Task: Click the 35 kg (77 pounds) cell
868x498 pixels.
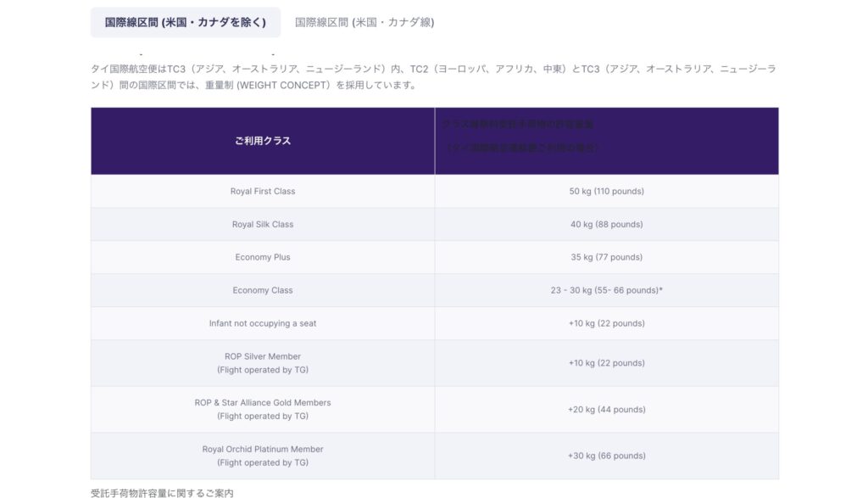Action: click(606, 257)
